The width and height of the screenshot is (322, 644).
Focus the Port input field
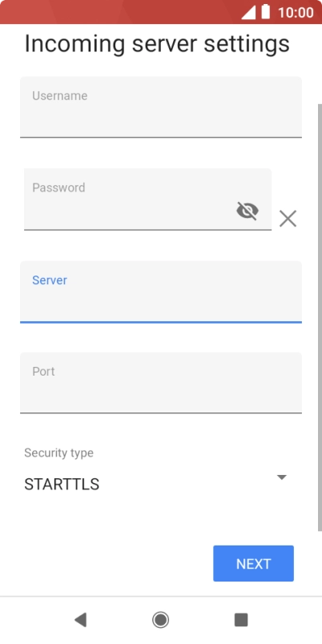(x=161, y=383)
